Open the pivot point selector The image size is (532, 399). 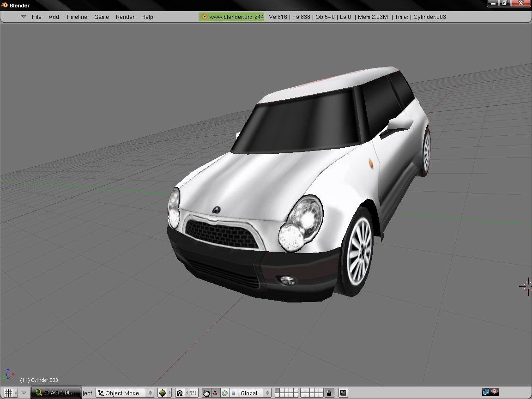[x=180, y=393]
